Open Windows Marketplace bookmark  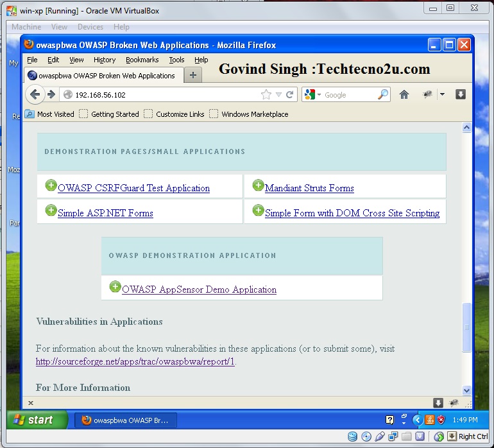click(x=248, y=114)
